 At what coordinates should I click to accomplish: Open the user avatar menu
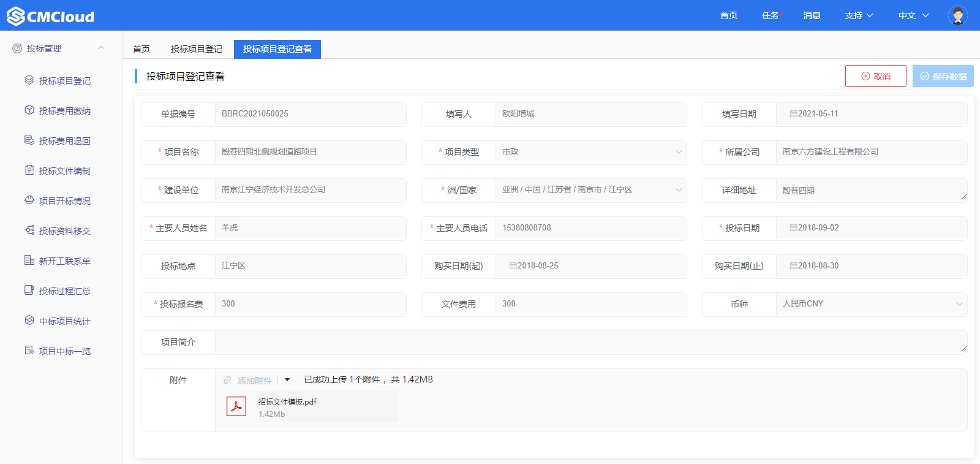pos(957,15)
